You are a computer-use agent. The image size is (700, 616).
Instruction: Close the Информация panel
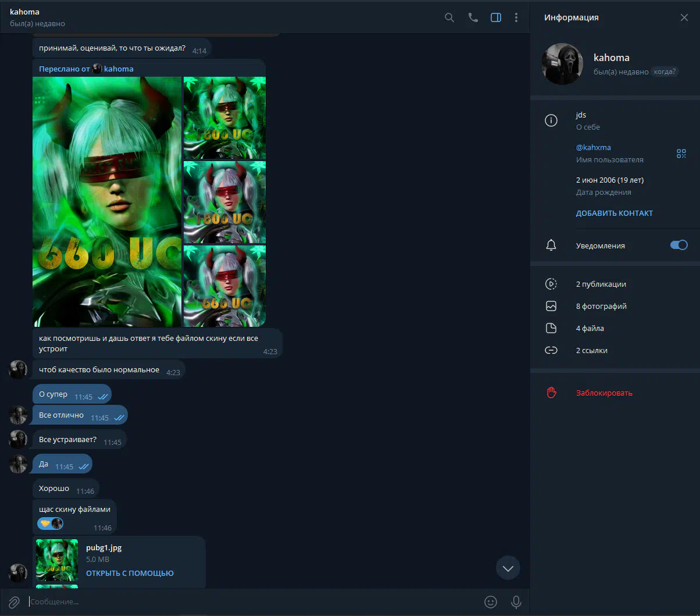pos(684,17)
